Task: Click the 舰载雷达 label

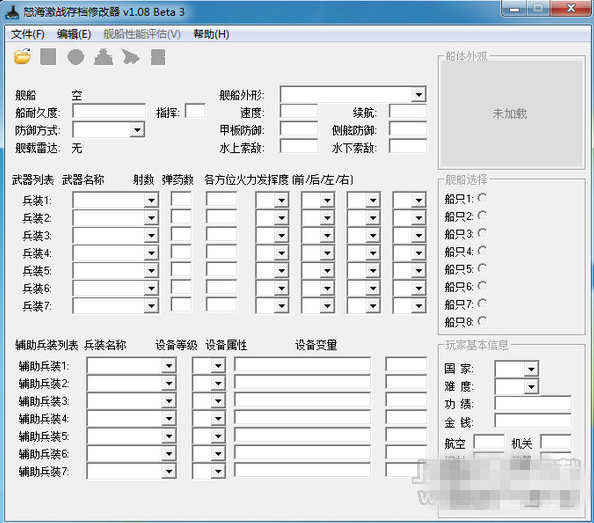Action: [x=38, y=148]
